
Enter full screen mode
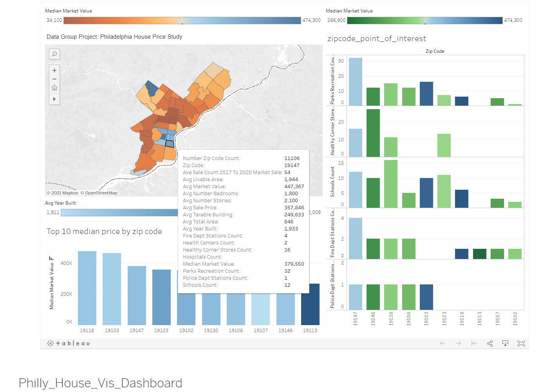pyautogui.click(x=521, y=343)
